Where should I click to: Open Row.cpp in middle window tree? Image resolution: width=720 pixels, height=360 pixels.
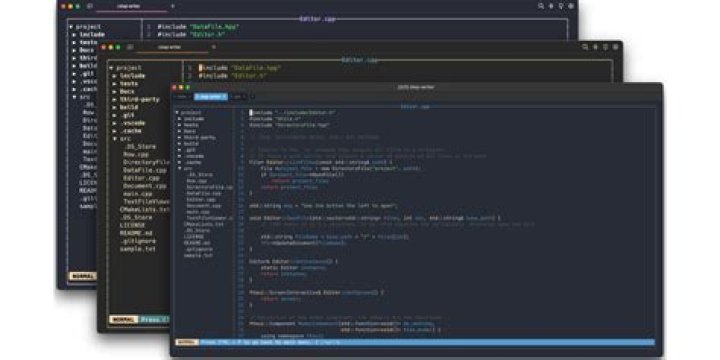click(136, 154)
